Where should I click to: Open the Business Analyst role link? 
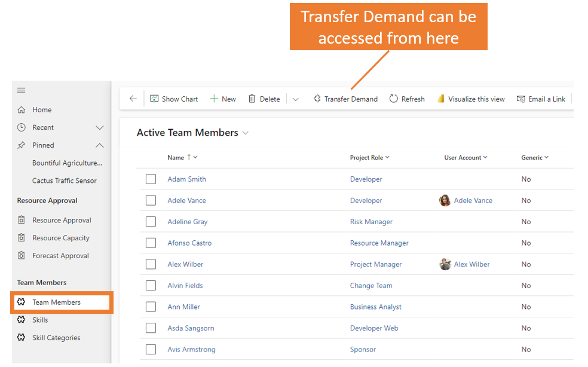point(376,307)
